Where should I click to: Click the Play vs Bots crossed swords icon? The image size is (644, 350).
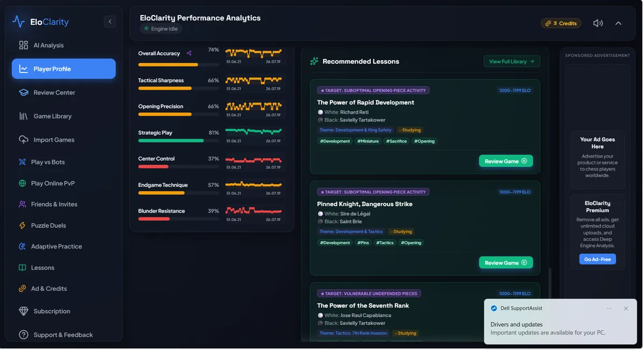point(23,162)
